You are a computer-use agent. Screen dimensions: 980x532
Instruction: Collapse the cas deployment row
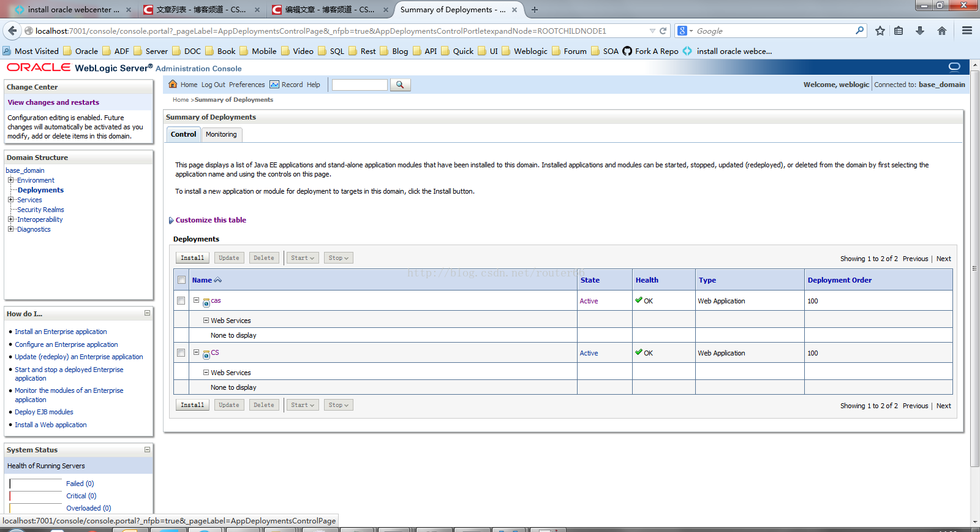click(x=197, y=300)
